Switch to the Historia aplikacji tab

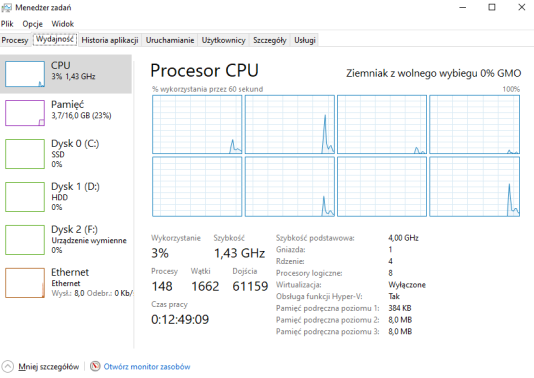click(x=110, y=40)
